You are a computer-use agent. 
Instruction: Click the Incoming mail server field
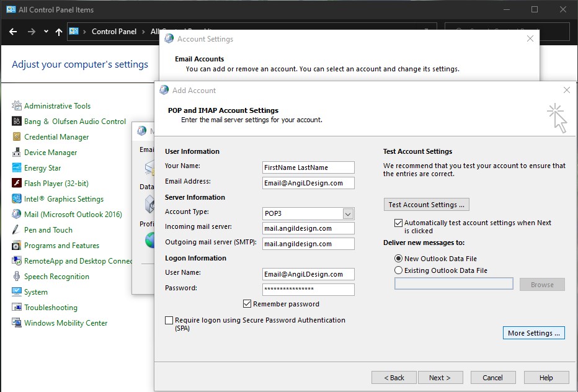(x=309, y=228)
